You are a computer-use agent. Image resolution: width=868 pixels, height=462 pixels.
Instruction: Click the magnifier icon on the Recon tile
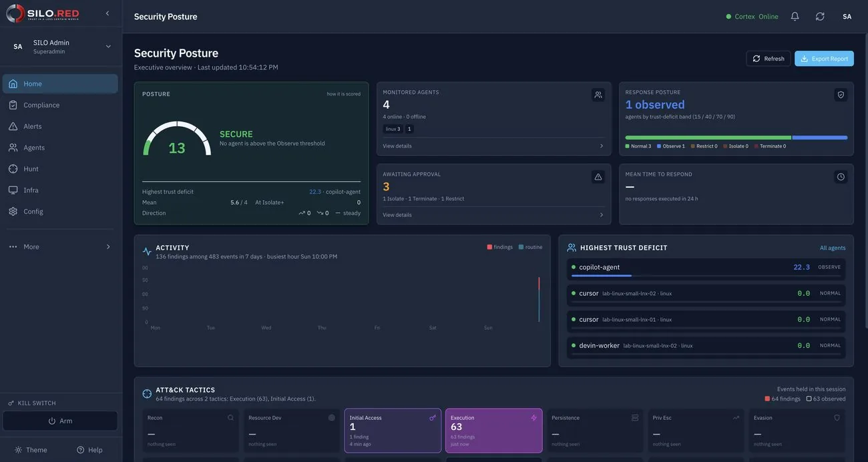pos(230,418)
